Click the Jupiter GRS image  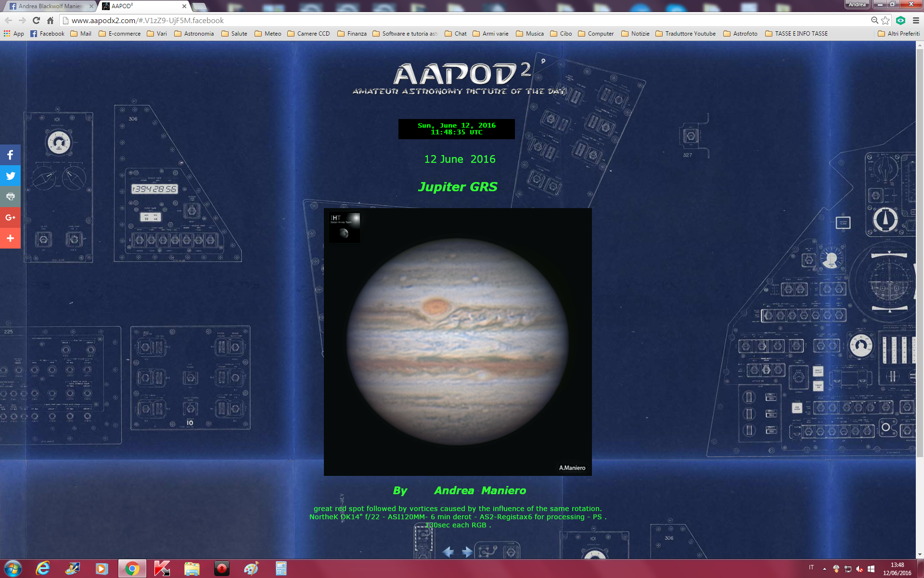click(x=458, y=342)
